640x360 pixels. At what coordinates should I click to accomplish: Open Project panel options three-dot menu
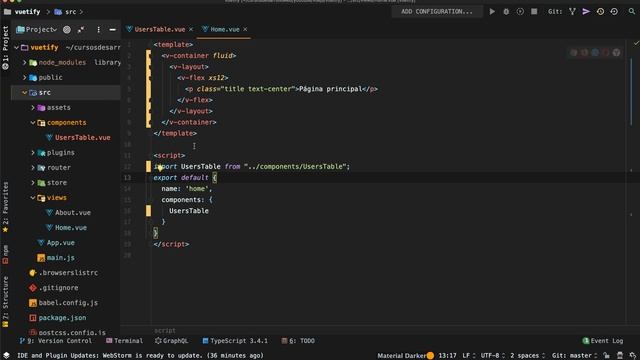tap(98, 29)
